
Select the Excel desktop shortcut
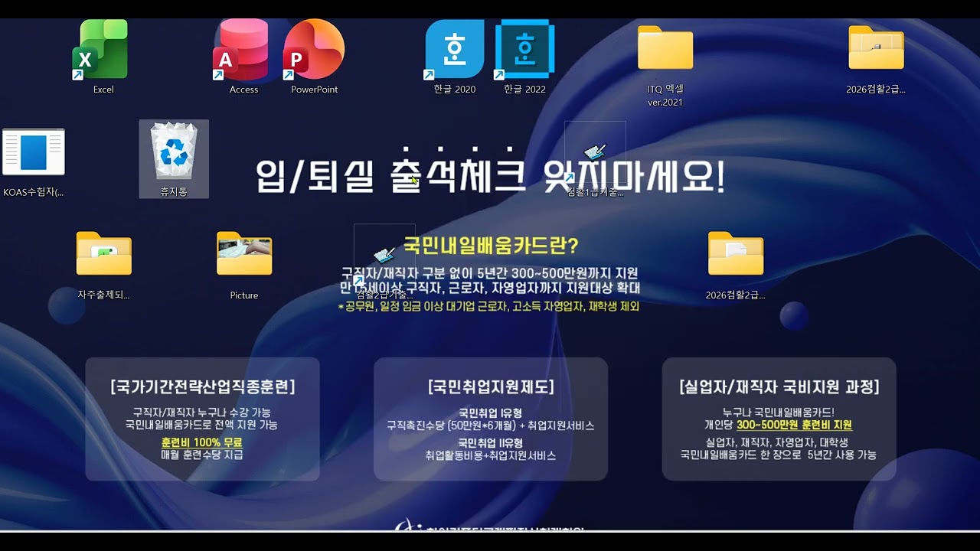pos(103,51)
